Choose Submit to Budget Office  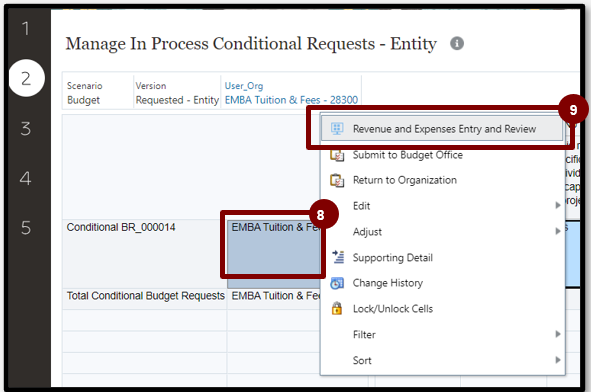click(x=407, y=155)
